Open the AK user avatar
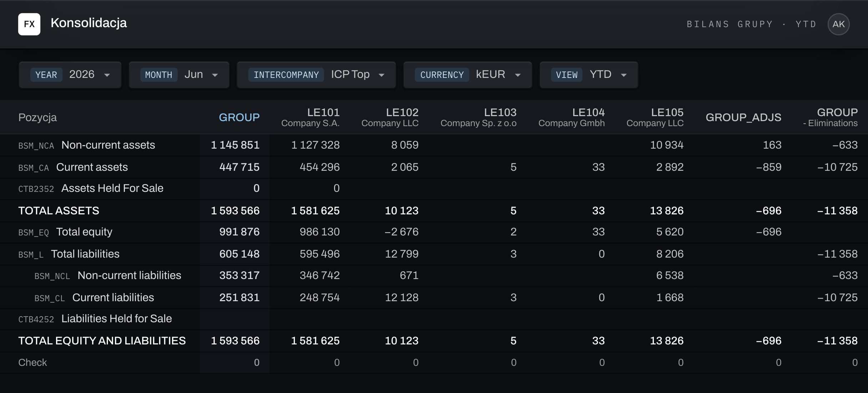Screen dimensions: 868x393 [x=838, y=24]
